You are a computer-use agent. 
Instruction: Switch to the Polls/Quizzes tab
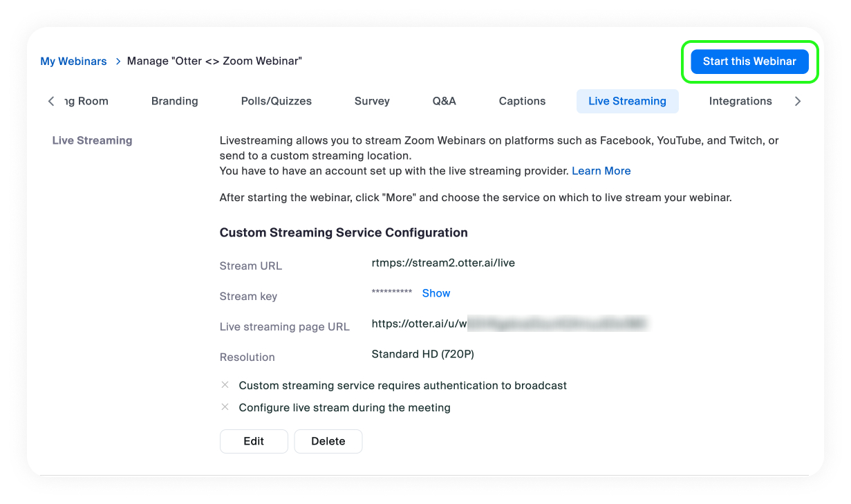pos(276,101)
